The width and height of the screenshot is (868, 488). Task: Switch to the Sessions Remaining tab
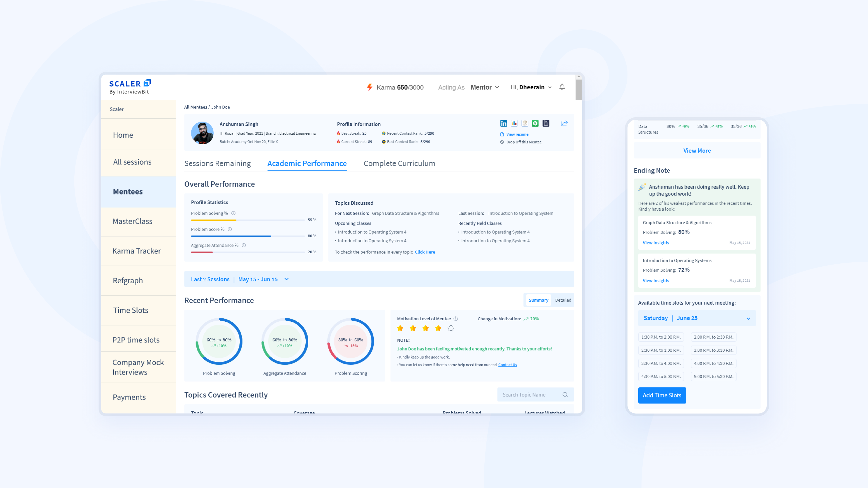click(217, 163)
